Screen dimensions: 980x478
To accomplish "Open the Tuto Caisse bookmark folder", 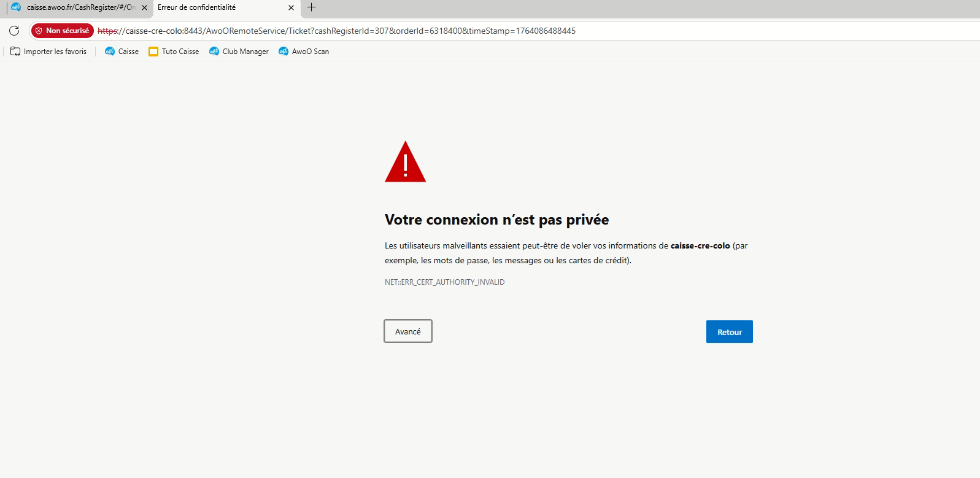I will [174, 52].
